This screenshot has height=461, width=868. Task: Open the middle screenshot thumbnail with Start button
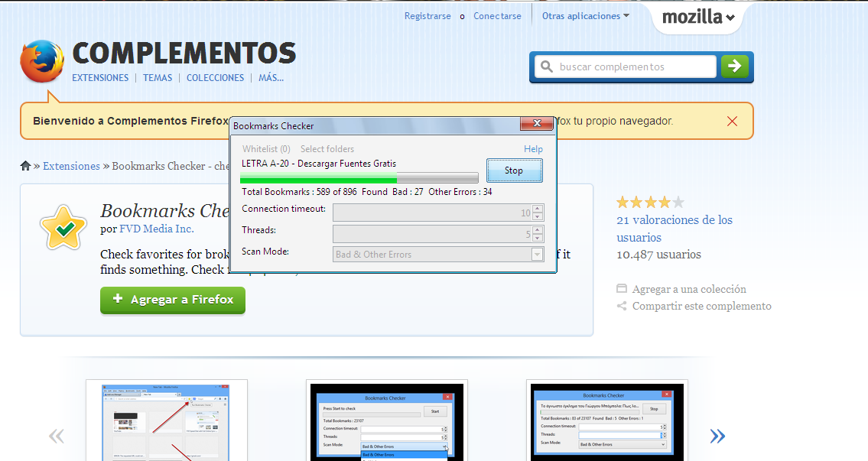pyautogui.click(x=387, y=422)
